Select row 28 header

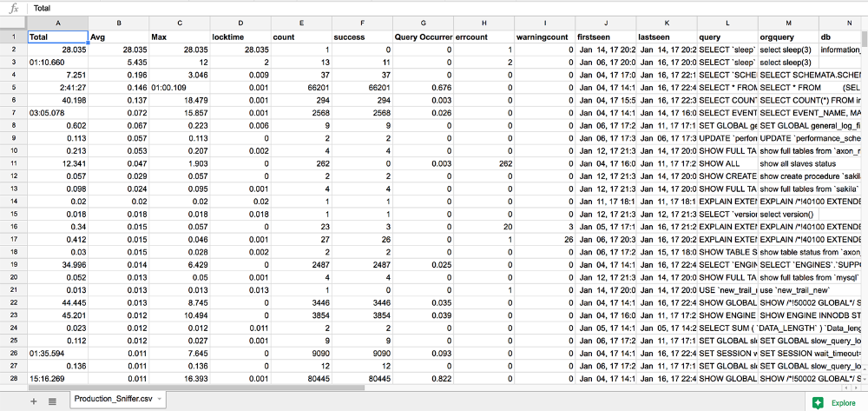click(x=13, y=378)
